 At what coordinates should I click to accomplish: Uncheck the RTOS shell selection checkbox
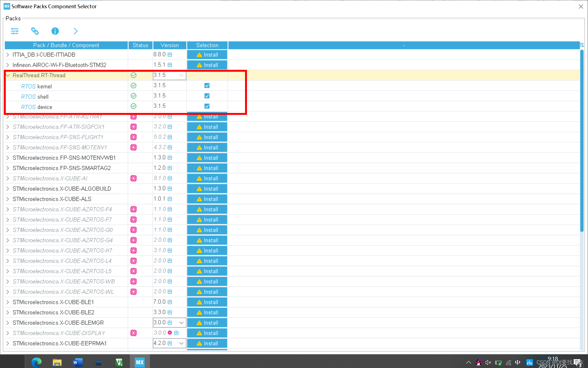[207, 96]
